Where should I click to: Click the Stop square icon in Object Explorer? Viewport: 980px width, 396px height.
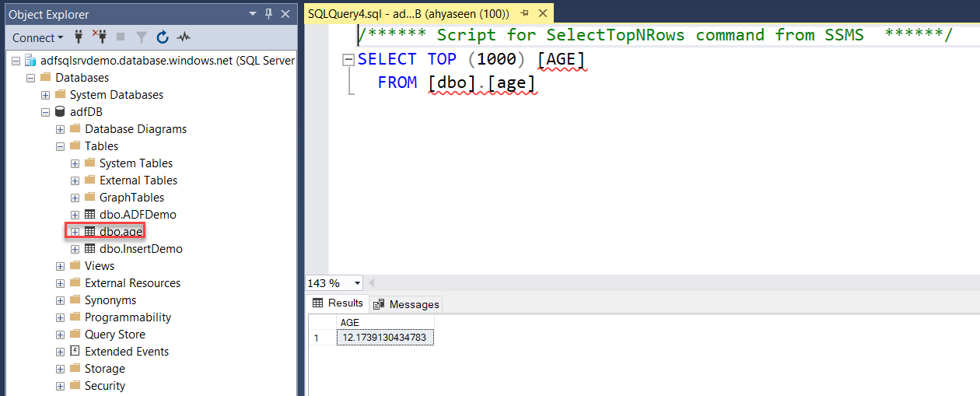121,37
